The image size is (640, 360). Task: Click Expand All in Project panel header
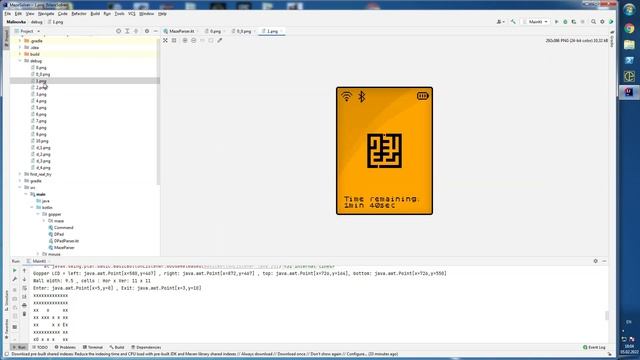[127, 31]
